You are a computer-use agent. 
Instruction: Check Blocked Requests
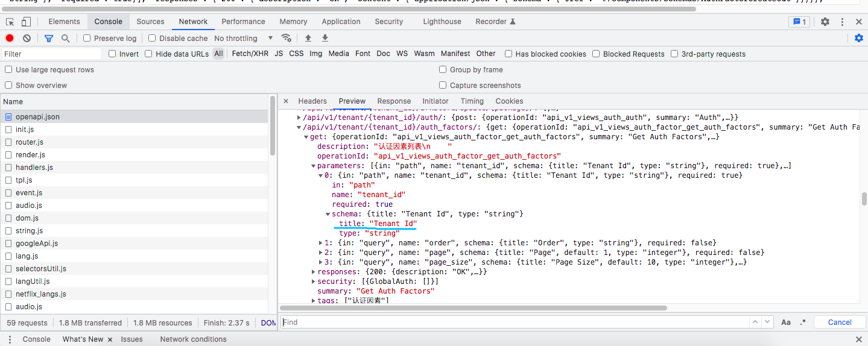pyautogui.click(x=596, y=54)
